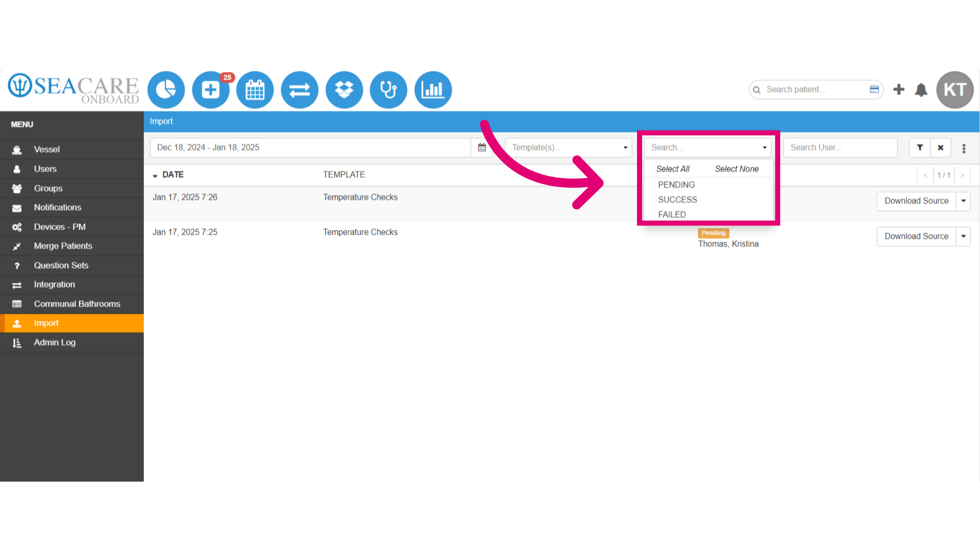Open the bar chart reports icon
The image size is (980, 551).
(x=433, y=90)
